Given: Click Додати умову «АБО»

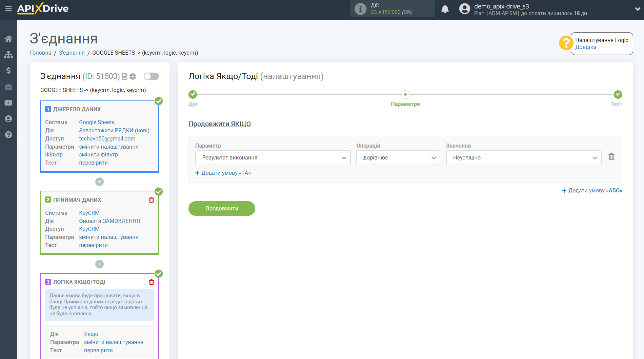Looking at the screenshot, I should (x=592, y=191).
